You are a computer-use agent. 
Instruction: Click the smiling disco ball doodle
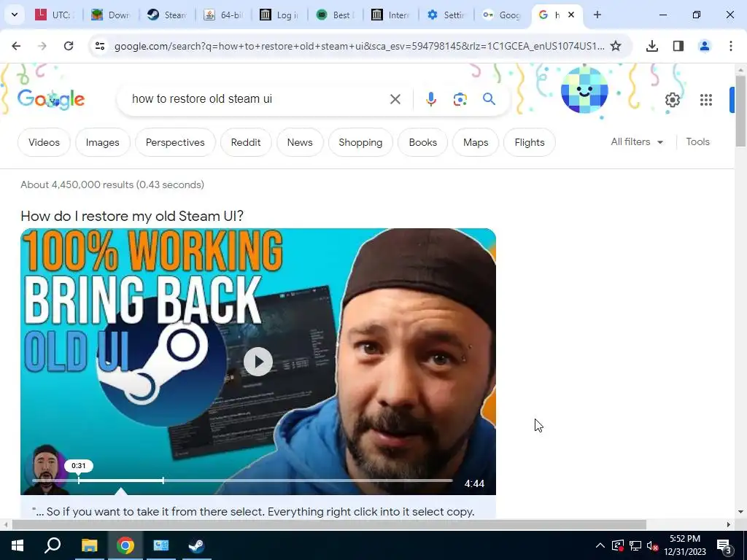(584, 90)
